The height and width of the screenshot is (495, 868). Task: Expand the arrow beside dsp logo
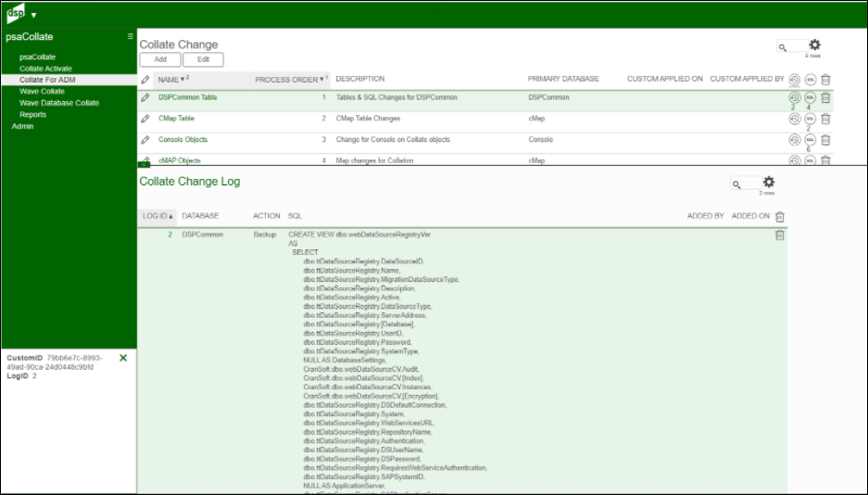tap(33, 16)
